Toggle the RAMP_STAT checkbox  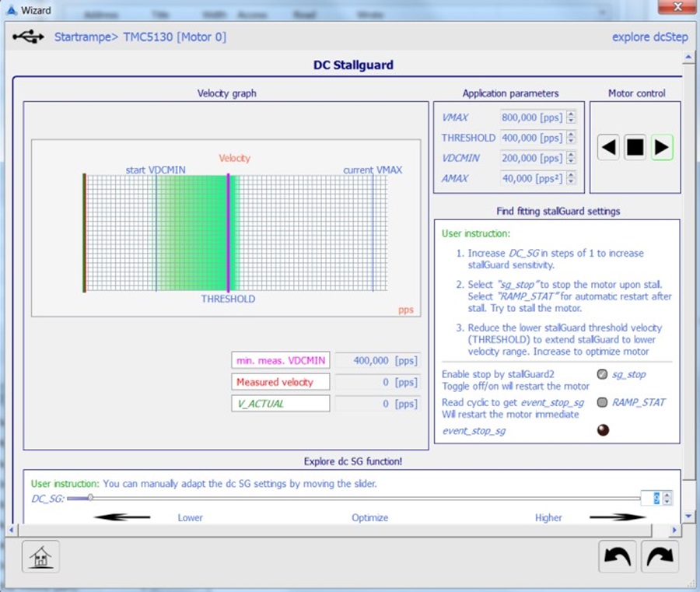point(602,402)
